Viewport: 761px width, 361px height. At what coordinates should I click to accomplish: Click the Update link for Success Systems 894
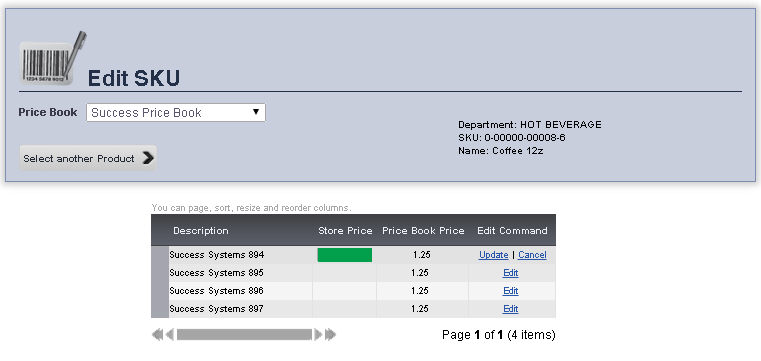pos(493,255)
